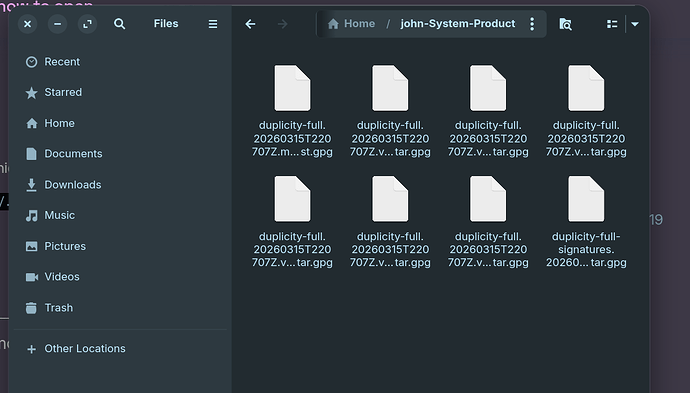Select the duplicity-full manifest file ending st.gpg
Image resolution: width=690 pixels, height=393 pixels.
tap(292, 111)
